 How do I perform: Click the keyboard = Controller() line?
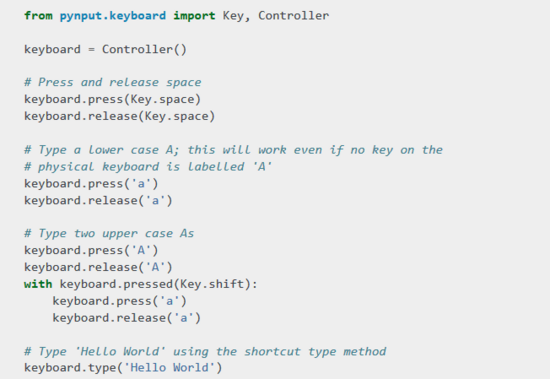pos(105,49)
